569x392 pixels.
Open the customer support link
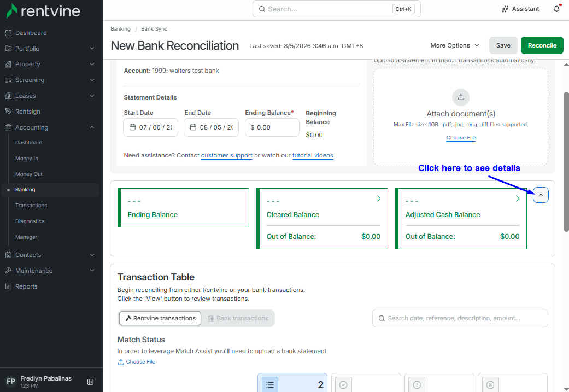227,155
